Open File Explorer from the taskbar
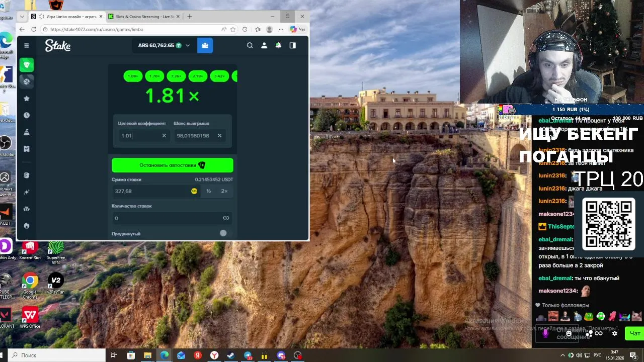Image resolution: width=644 pixels, height=362 pixels. (x=147, y=355)
